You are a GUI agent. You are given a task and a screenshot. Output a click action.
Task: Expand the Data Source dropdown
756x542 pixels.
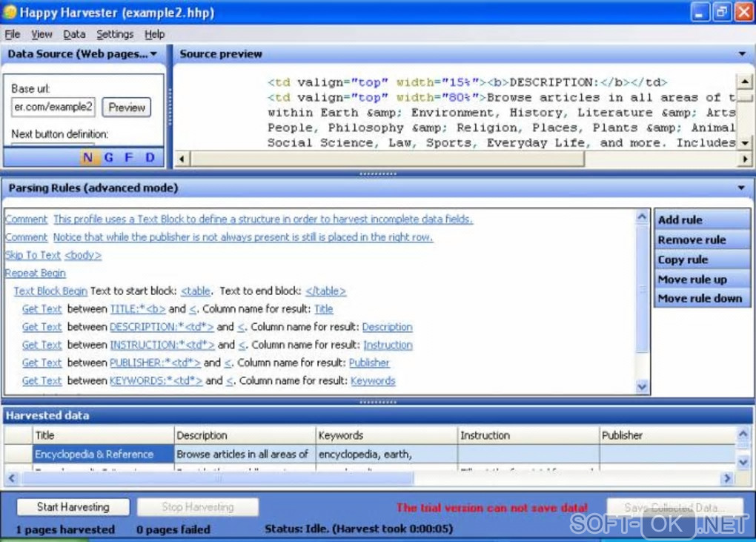click(x=154, y=53)
